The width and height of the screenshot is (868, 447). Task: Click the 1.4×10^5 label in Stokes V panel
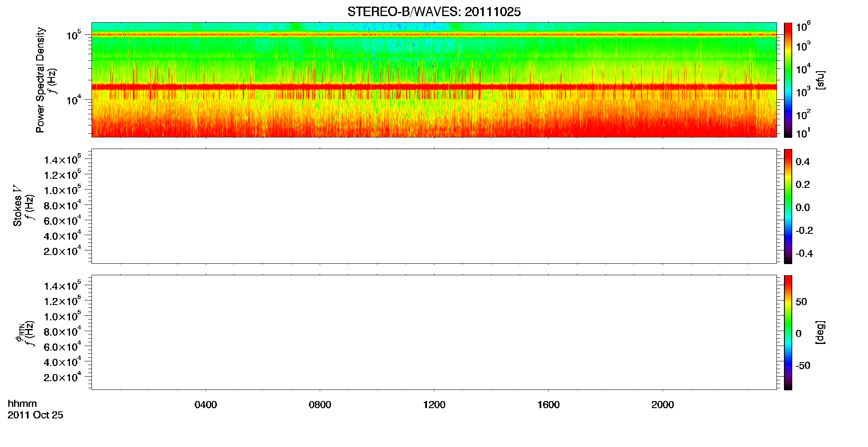(63, 159)
